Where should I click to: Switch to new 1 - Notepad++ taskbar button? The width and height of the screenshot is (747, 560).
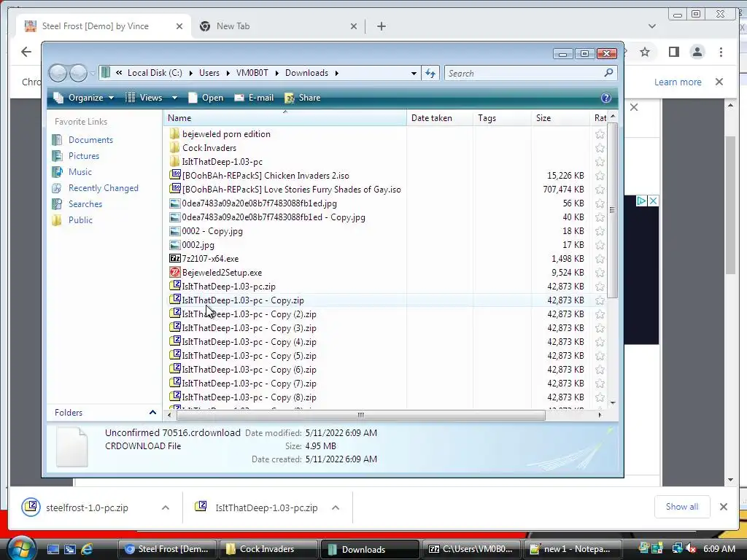[x=573, y=549]
